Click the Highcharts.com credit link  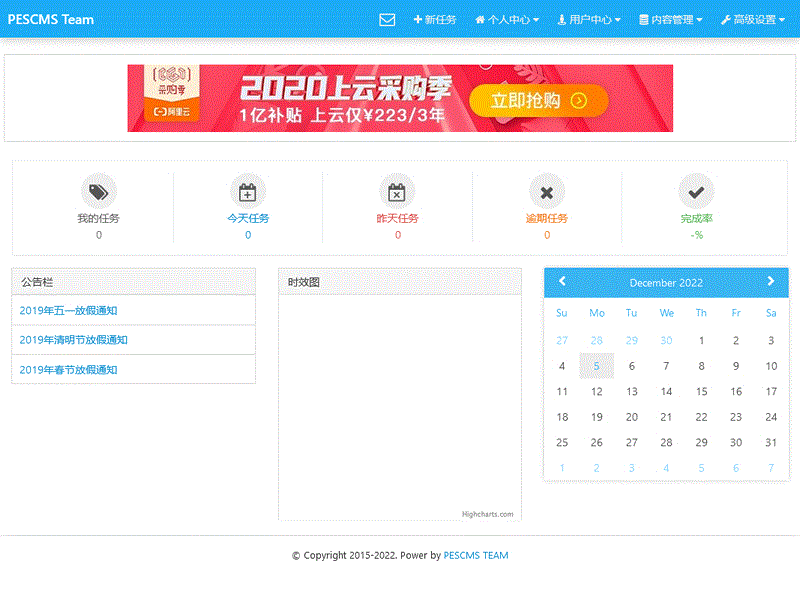[487, 514]
